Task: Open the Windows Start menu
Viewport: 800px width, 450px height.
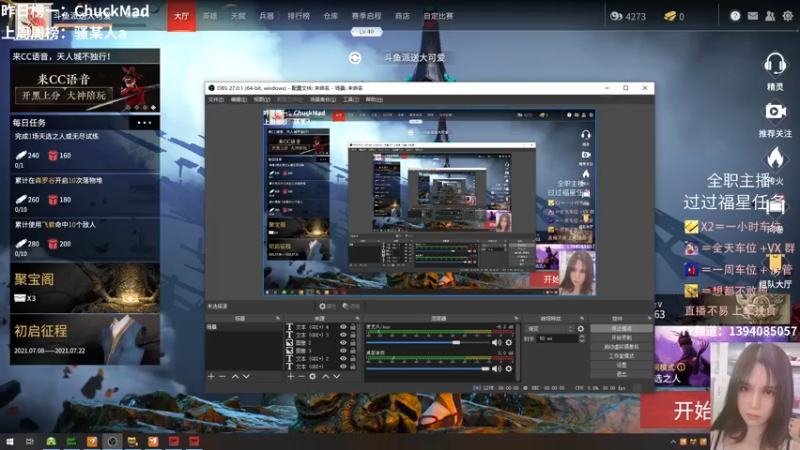Action: [10, 441]
